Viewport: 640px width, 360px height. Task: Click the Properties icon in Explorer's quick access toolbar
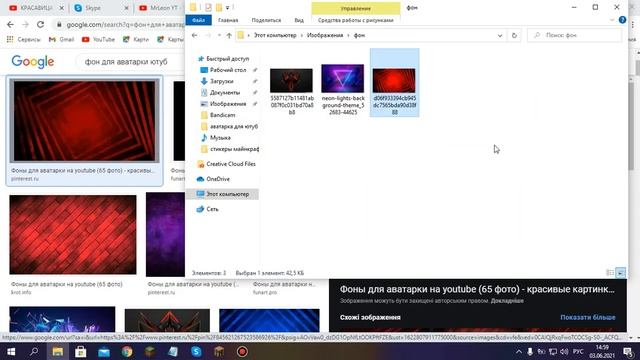pos(209,7)
